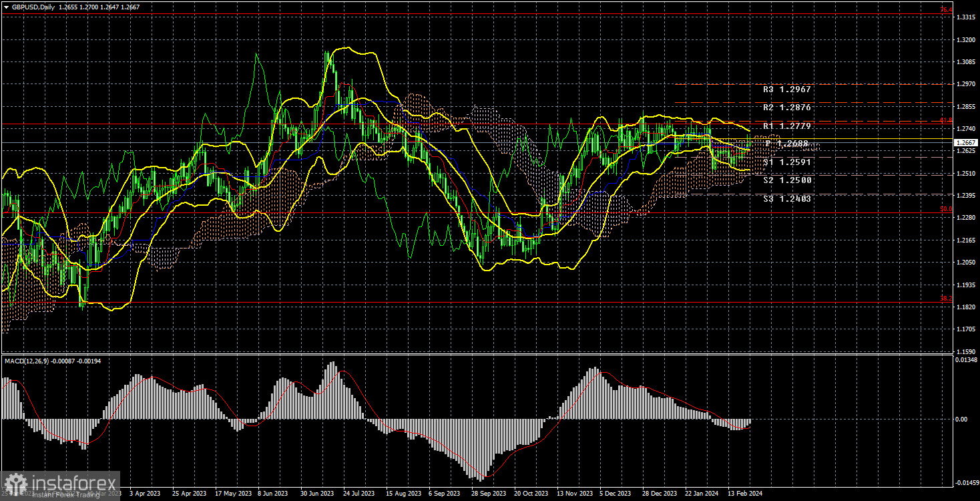980x501 pixels.
Task: Click 1.1705 on the price axis
Action: click(966, 329)
